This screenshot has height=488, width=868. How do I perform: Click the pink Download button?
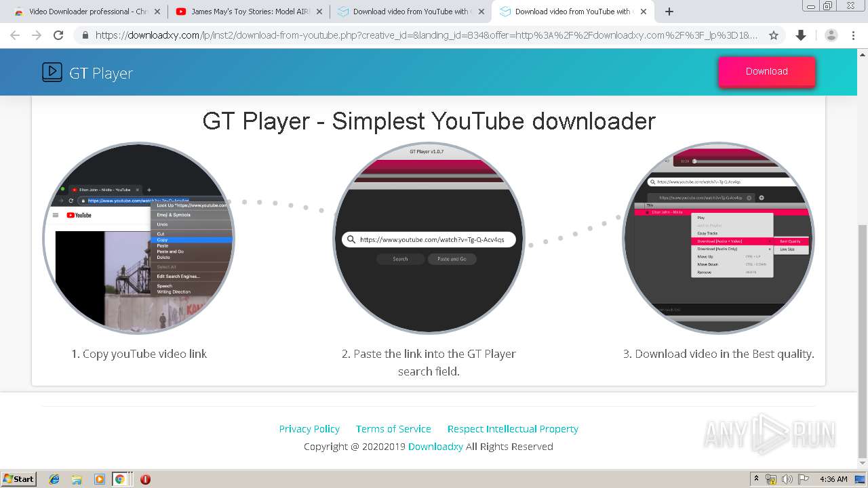766,71
